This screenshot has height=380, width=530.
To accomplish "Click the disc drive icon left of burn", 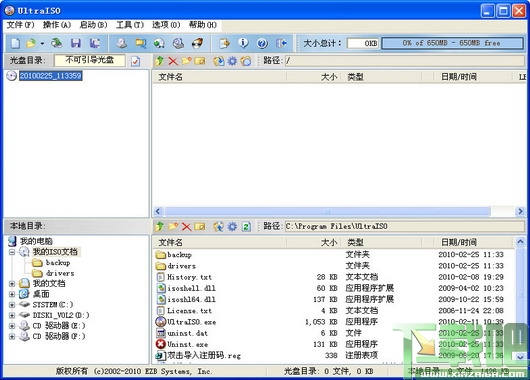I will coord(178,43).
